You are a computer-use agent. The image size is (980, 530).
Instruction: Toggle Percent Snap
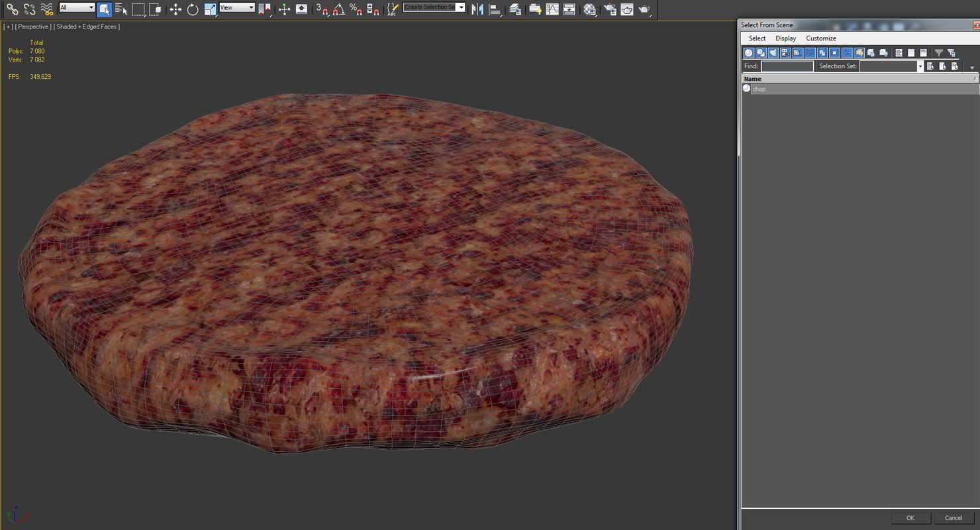point(356,9)
